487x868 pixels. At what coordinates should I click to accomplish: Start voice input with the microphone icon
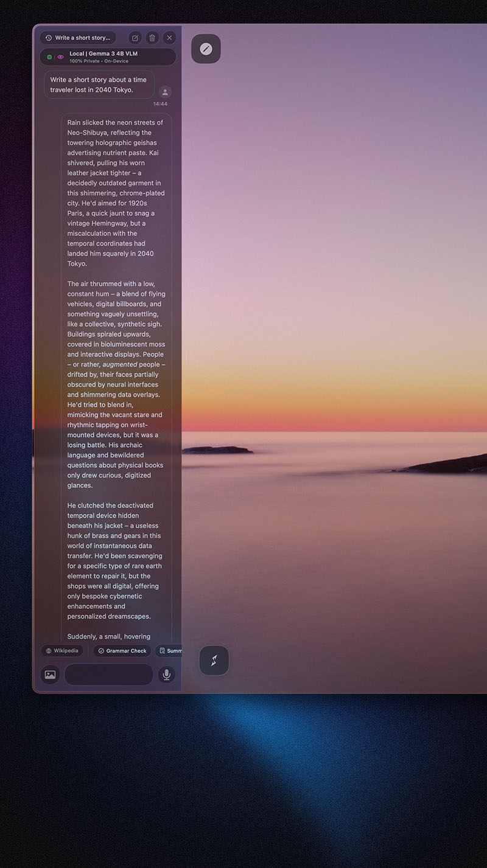click(x=166, y=675)
